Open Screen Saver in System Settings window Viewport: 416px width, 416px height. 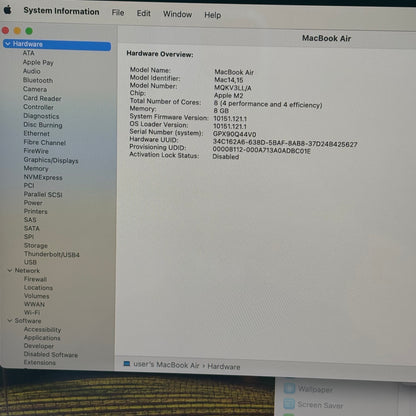pyautogui.click(x=320, y=405)
